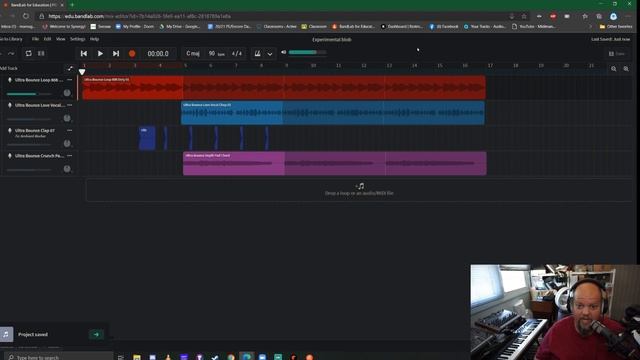Click bar 9 on the timeline ruler
This screenshot has height=360, width=640.
coord(287,65)
